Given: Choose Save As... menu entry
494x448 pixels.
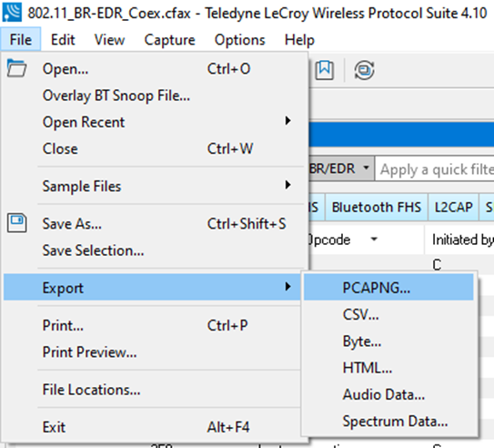Looking at the screenshot, I should (155, 224).
